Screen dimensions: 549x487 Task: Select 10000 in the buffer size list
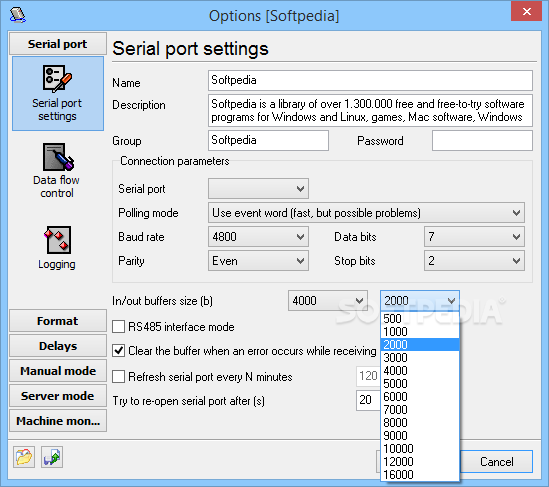pyautogui.click(x=420, y=448)
